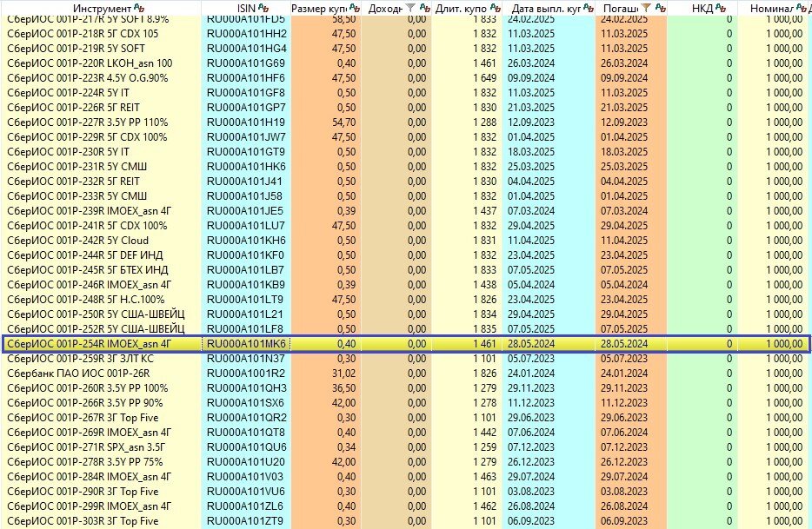This screenshot has height=529, width=812.
Task: Select row СберИОС 001P-231R 5Y СМШ
Action: pyautogui.click(x=406, y=166)
